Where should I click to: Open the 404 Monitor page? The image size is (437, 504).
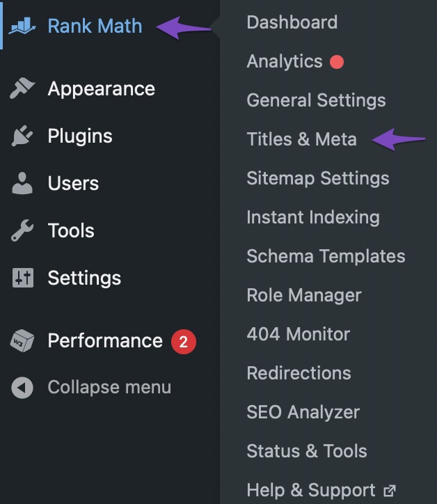coord(296,334)
